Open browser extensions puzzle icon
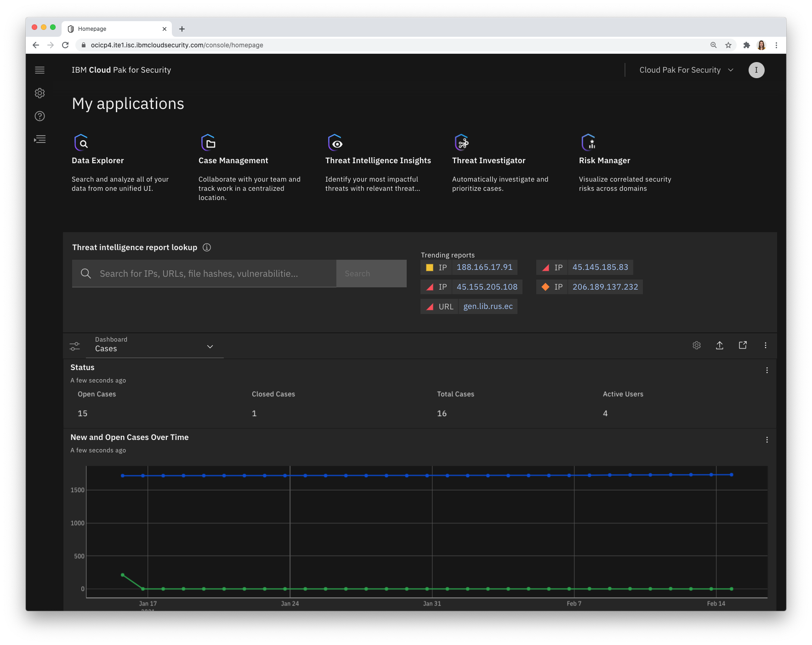This screenshot has width=812, height=645. point(747,45)
